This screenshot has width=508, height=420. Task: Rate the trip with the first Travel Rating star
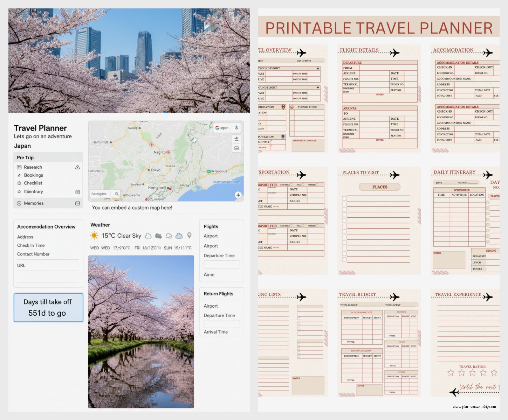(x=450, y=373)
